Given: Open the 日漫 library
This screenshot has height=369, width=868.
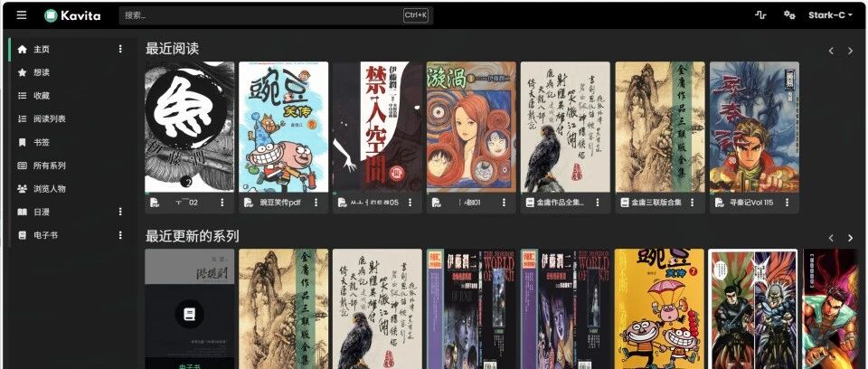Looking at the screenshot, I should [42, 213].
